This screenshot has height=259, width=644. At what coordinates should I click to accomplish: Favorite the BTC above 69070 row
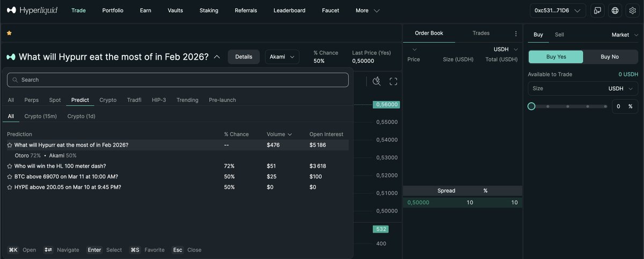9,177
